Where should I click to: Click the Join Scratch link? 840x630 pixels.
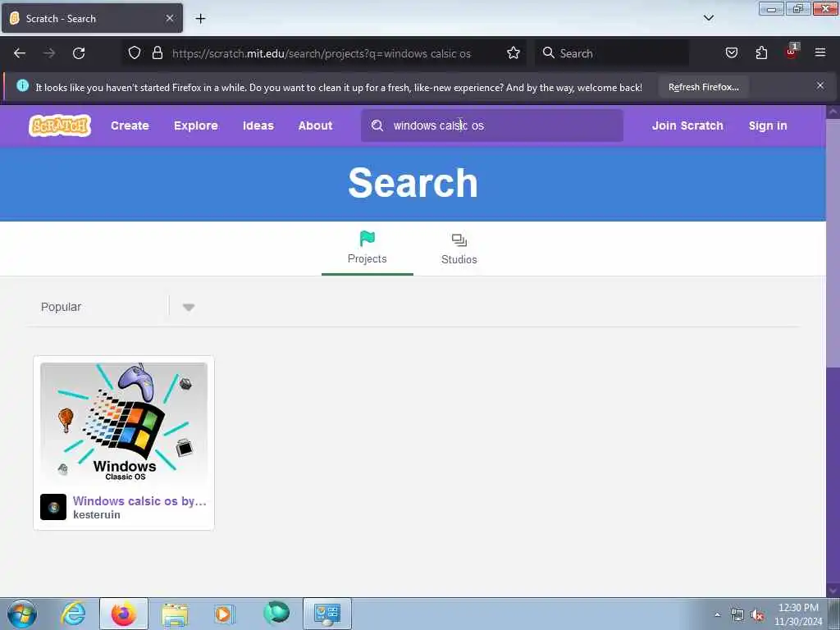(687, 126)
